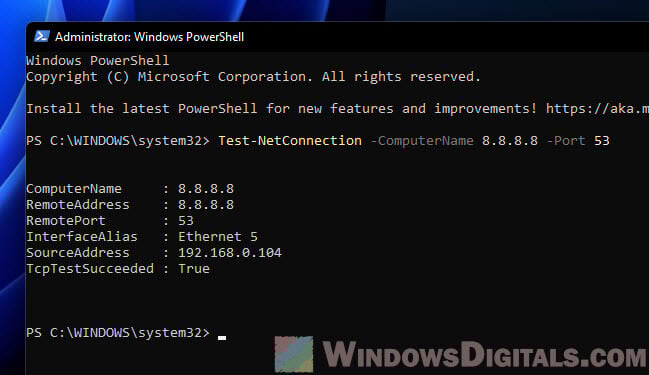Click the SourceAddress output label
The image size is (649, 375).
[78, 252]
